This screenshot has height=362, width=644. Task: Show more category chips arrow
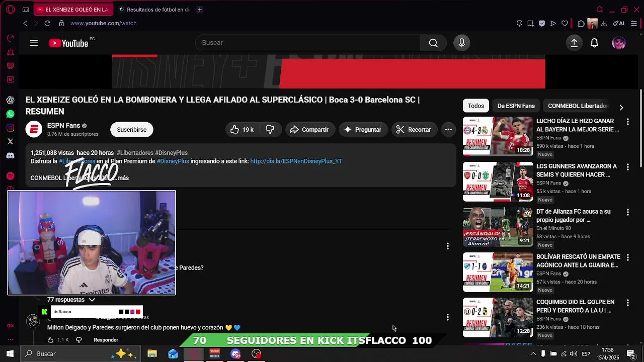[x=621, y=107]
